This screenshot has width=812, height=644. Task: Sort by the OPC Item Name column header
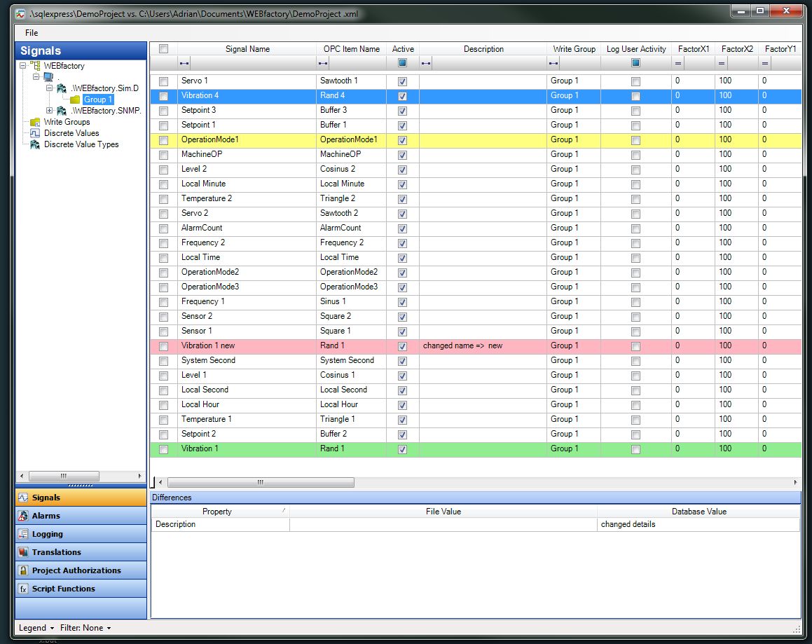point(351,49)
